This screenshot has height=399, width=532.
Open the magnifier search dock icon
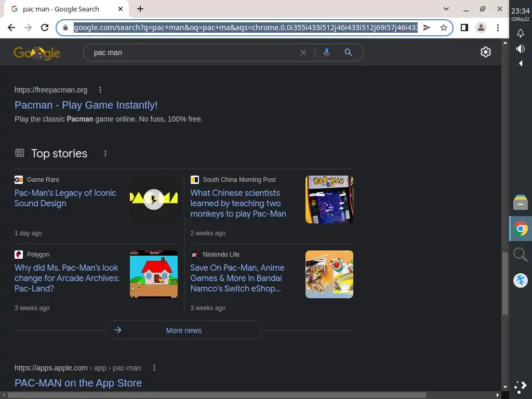pos(521,255)
